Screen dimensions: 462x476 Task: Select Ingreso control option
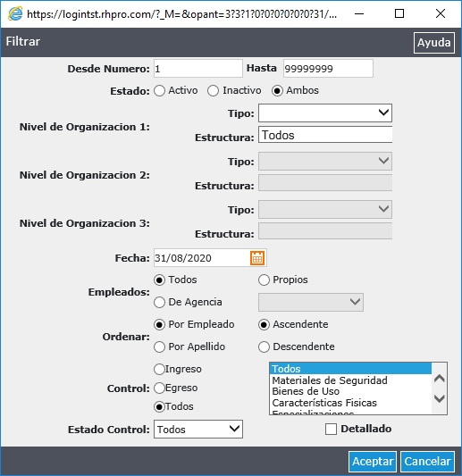pyautogui.click(x=159, y=369)
